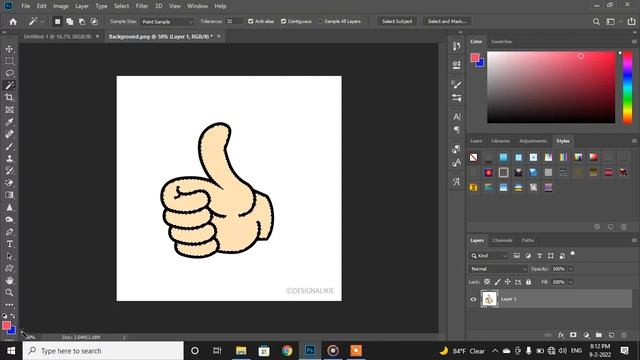Add a layer mask
Viewport: 640px width, 360px height.
[x=573, y=335]
